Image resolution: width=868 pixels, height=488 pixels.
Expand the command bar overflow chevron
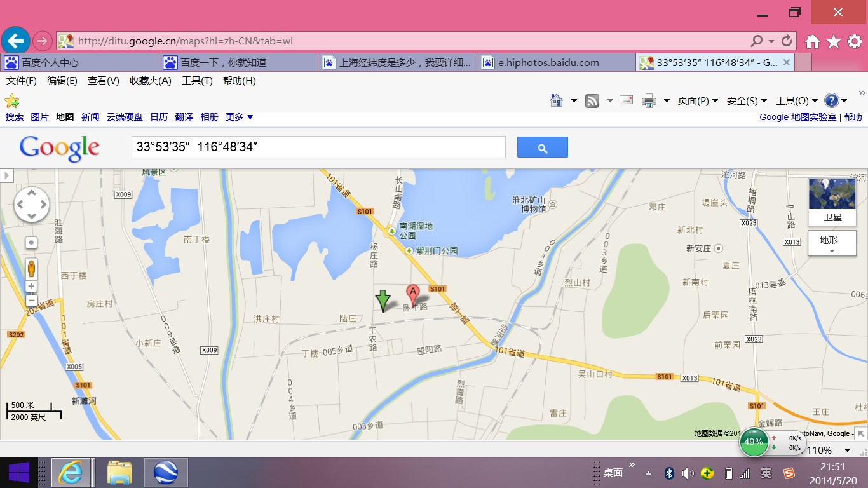click(x=862, y=93)
